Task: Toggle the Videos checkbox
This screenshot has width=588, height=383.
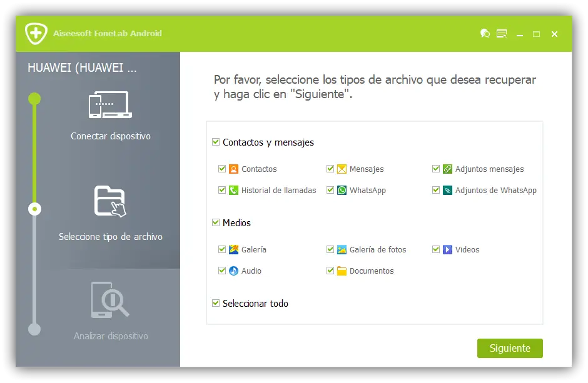Action: coord(436,249)
